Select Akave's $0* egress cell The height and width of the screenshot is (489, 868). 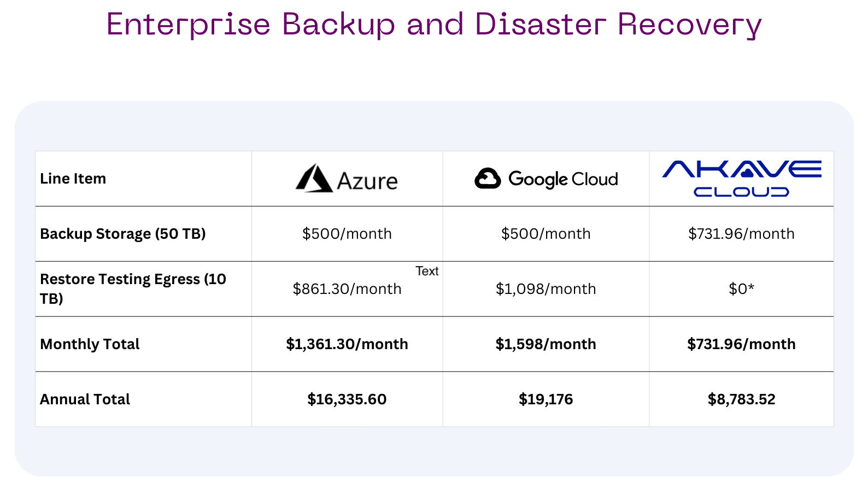(741, 289)
